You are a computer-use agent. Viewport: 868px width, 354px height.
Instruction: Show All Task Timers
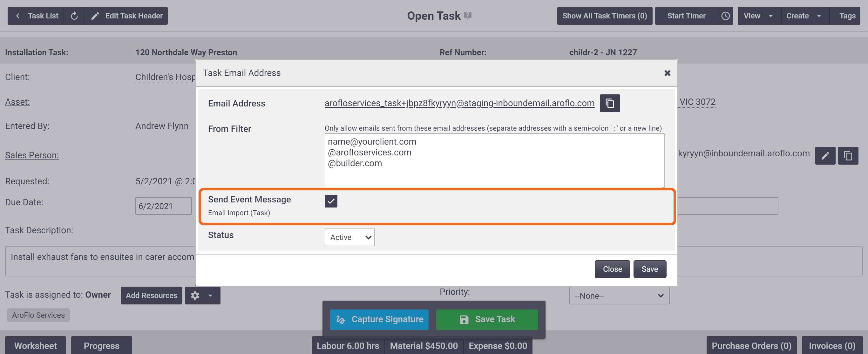click(605, 16)
